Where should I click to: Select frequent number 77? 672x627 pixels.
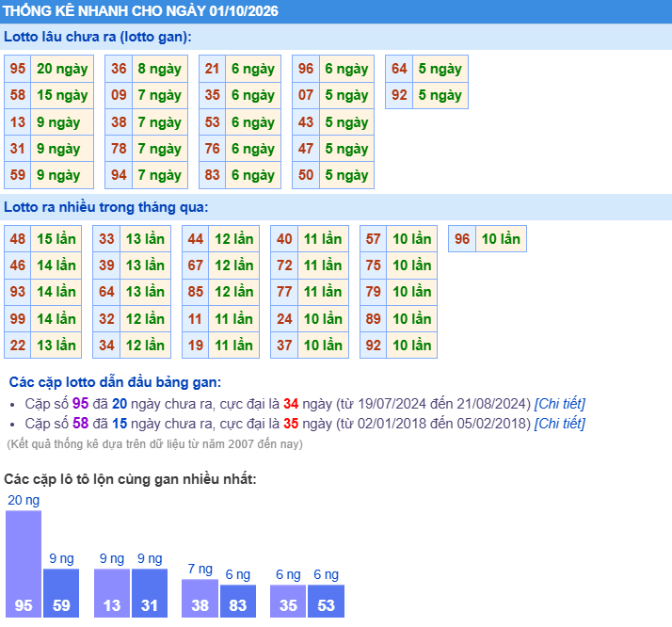coord(284,292)
